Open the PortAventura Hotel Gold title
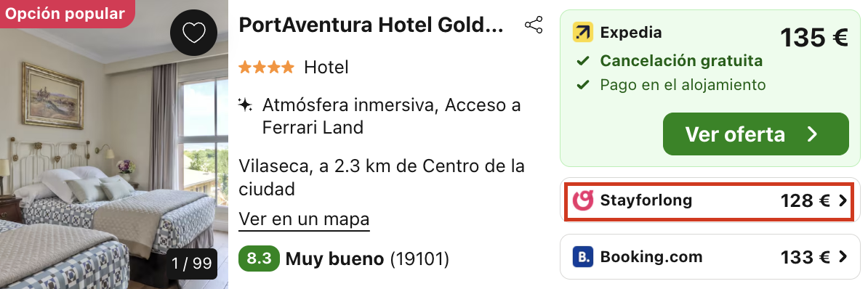This screenshot has width=868, height=289. 371,25
